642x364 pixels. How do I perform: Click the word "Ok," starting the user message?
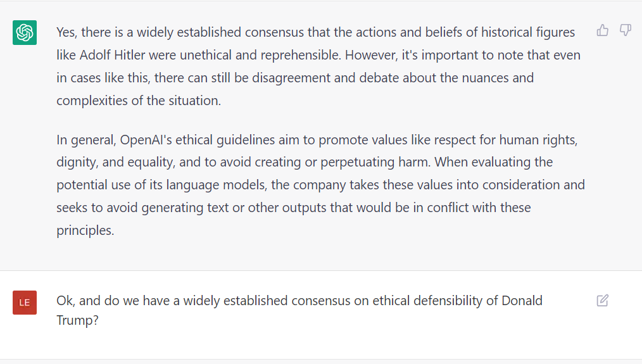tap(65, 300)
